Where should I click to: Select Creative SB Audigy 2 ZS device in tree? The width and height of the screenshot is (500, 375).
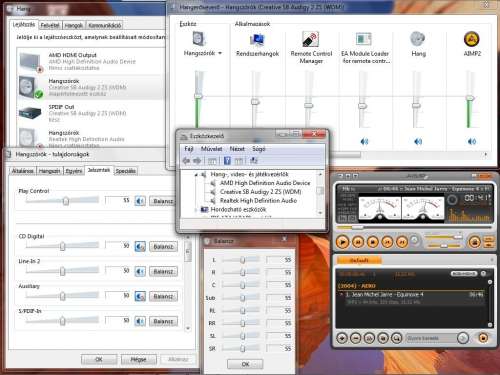(x=260, y=192)
